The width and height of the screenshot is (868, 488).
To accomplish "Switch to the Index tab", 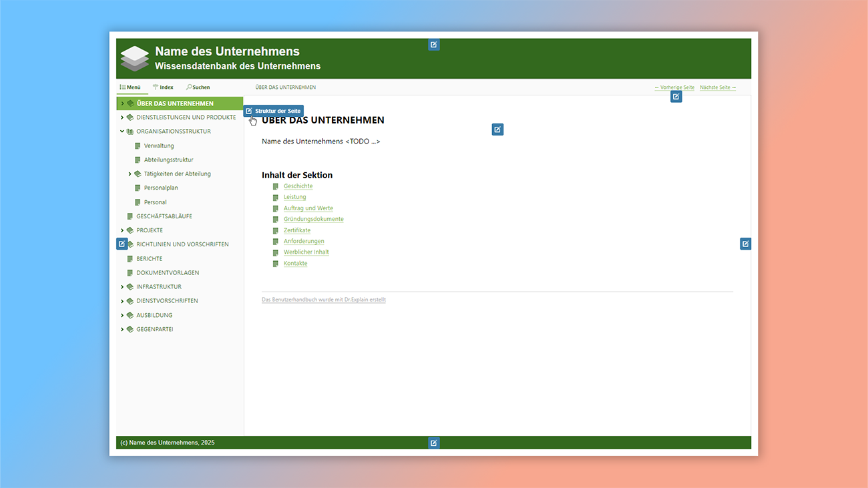I will [x=163, y=87].
